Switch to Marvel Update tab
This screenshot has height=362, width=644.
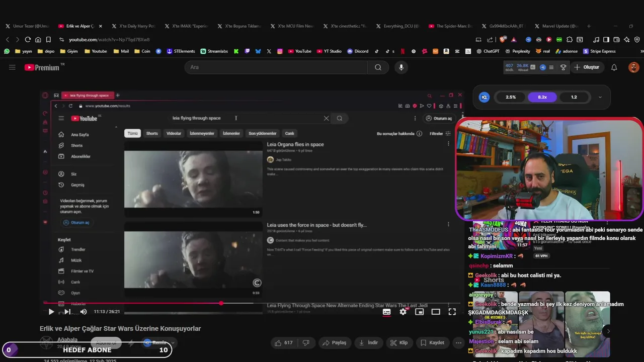tap(556, 26)
